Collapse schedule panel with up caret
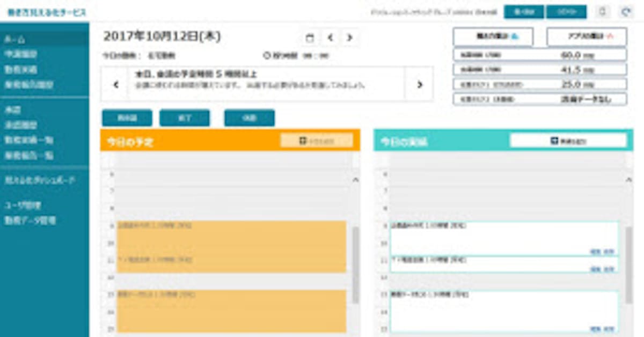 point(355,180)
